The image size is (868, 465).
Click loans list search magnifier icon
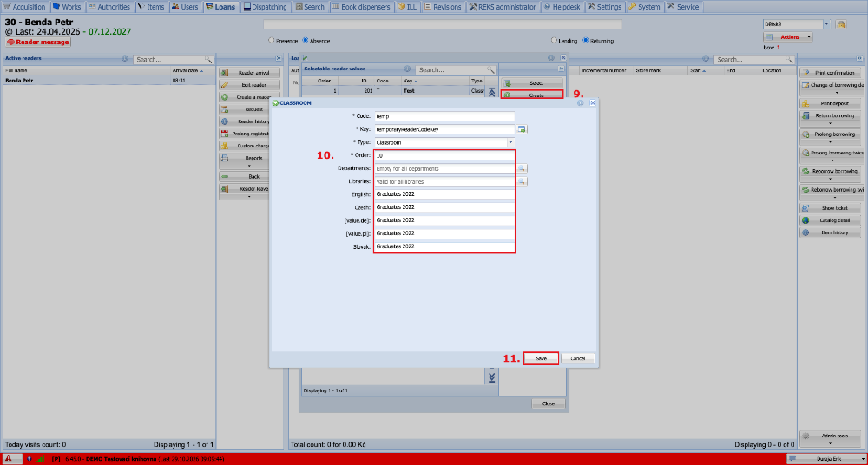click(x=788, y=59)
